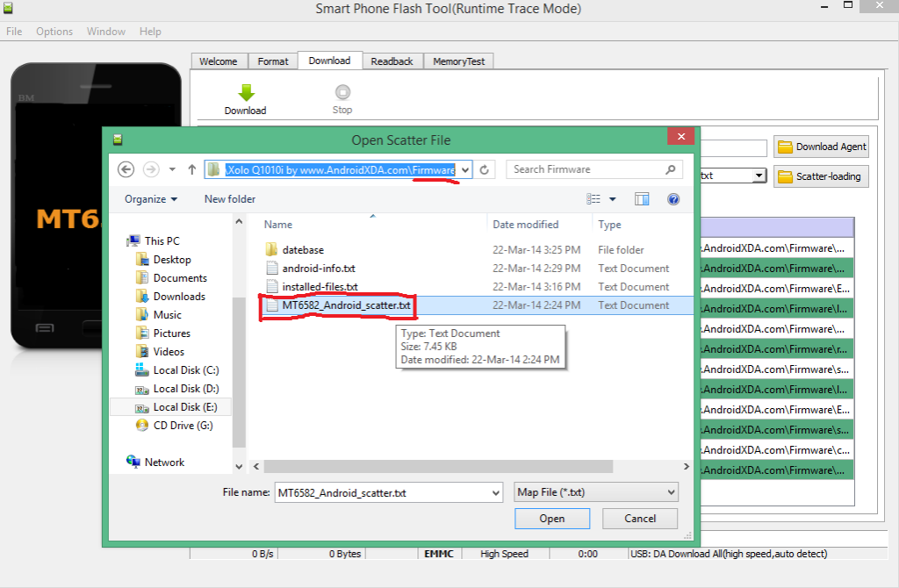
Task: Click the Up one level arrow
Action: [x=192, y=169]
